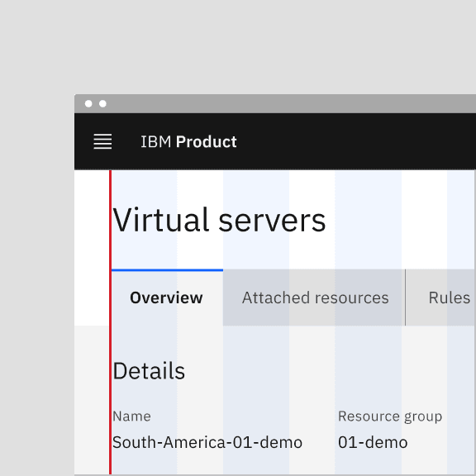Click the second window control dot
The image size is (476, 476).
coord(102,104)
